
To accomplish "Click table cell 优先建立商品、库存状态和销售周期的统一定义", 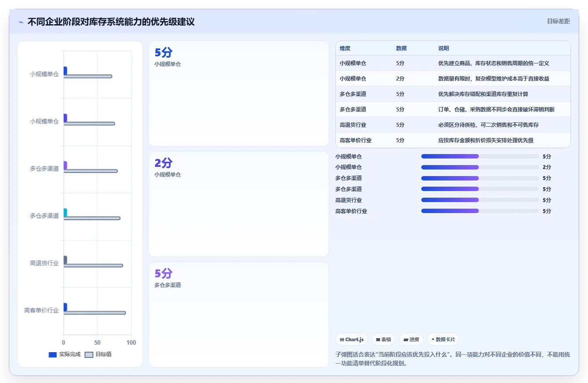I will point(494,63).
